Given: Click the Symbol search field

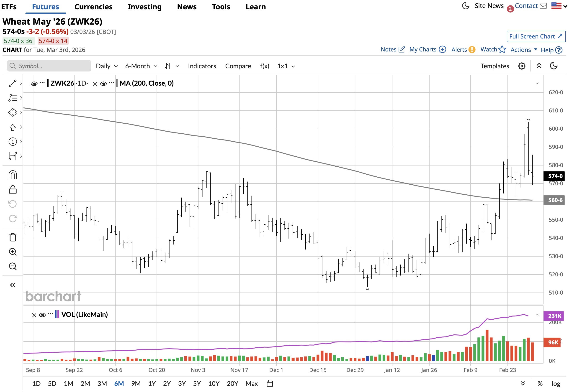Looking at the screenshot, I should (x=49, y=66).
